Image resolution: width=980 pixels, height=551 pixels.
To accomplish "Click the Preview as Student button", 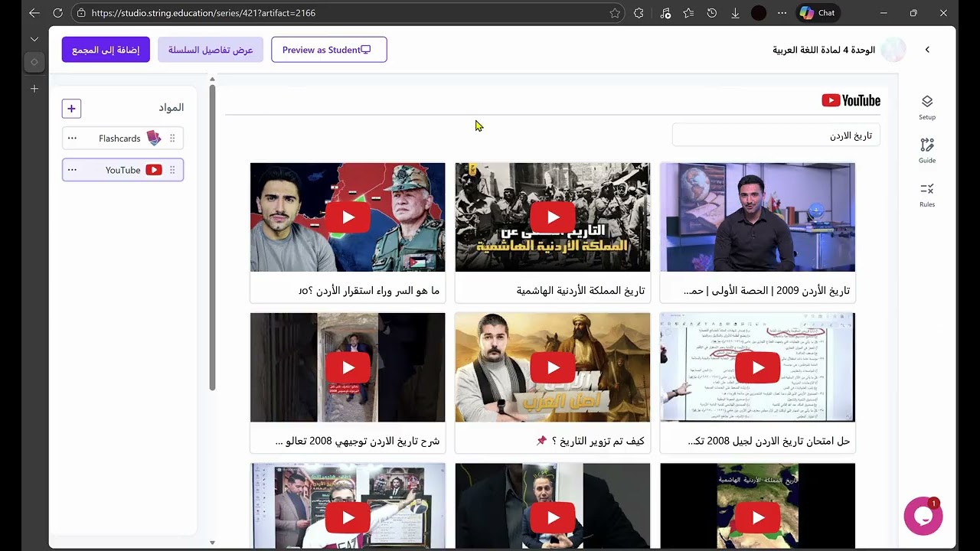I will pyautogui.click(x=329, y=50).
